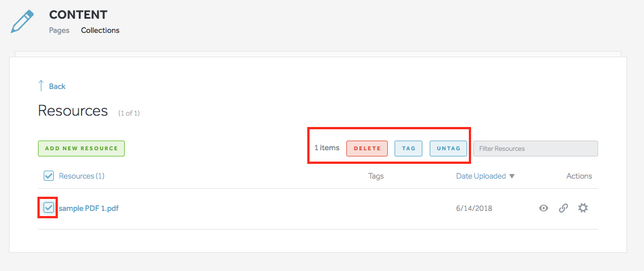This screenshot has height=271, width=644.
Task: Preview sample PDF 1.pdf with eye icon
Action: click(544, 208)
